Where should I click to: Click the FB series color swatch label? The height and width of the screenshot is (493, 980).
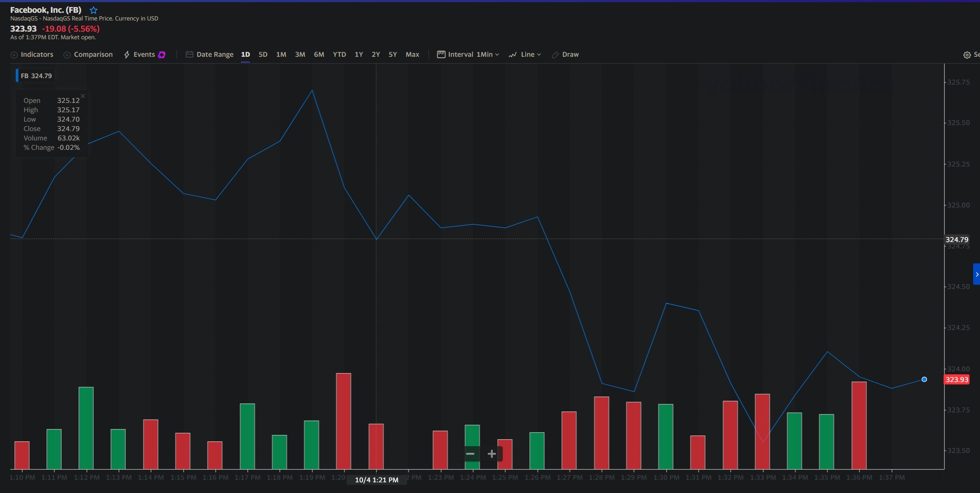pos(17,76)
